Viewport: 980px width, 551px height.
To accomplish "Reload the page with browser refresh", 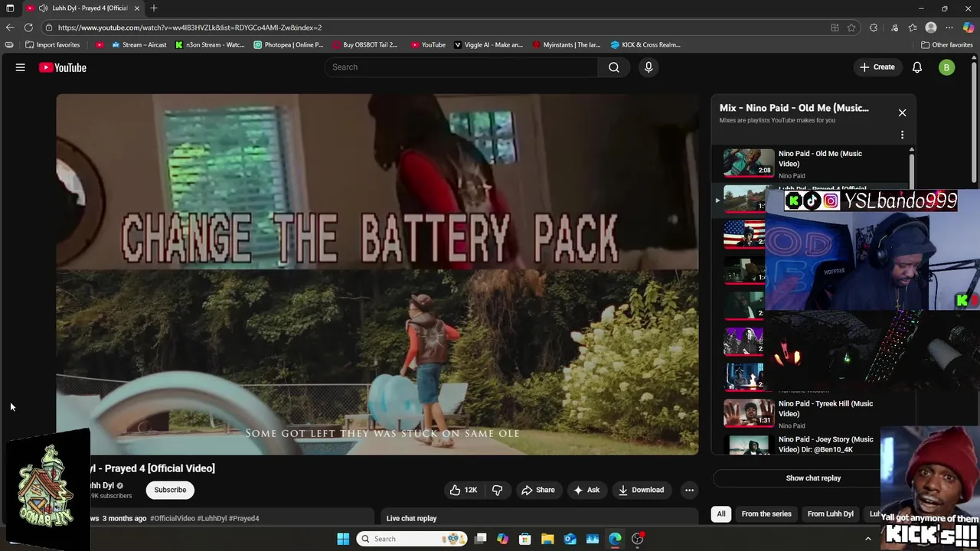I will coord(28,28).
